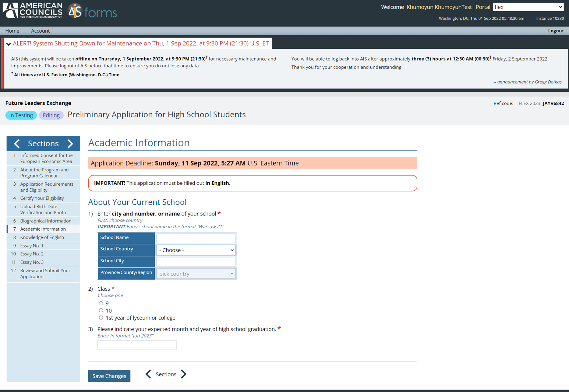This screenshot has width=569, height=392.
Task: Click the FLEX 2023 reference text
Action: click(x=529, y=103)
